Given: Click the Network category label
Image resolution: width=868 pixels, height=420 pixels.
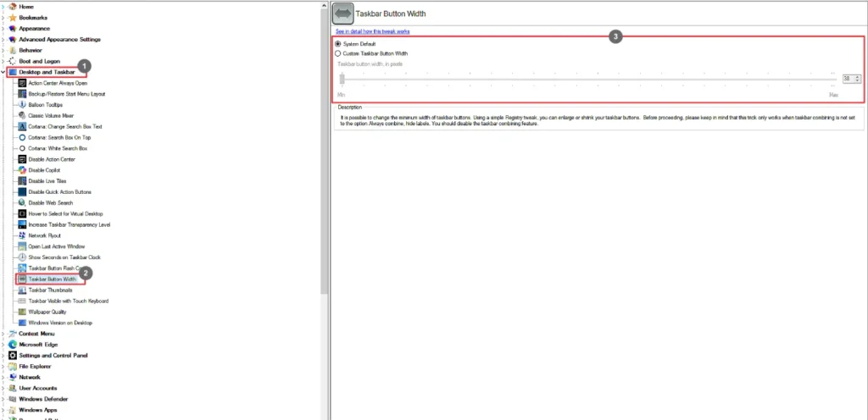Looking at the screenshot, I should pyautogui.click(x=30, y=377).
